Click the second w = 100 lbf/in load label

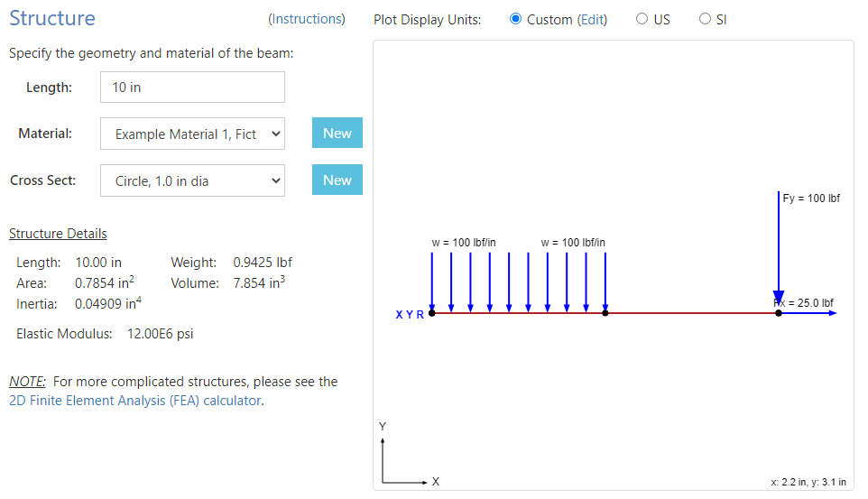click(573, 242)
